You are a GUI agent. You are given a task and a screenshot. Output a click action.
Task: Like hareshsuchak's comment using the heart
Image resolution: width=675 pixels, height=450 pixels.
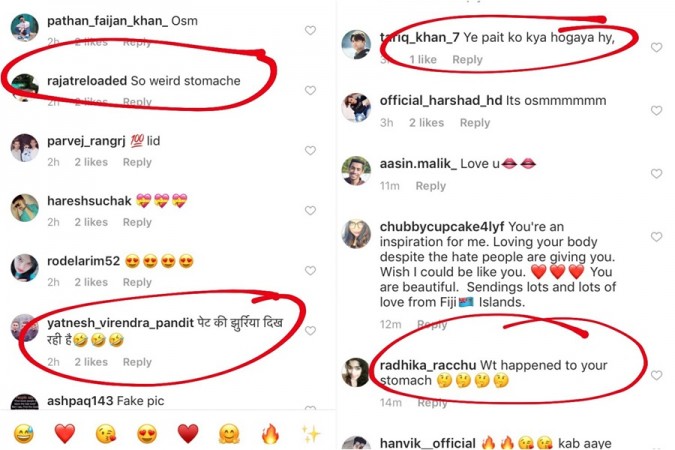[310, 211]
